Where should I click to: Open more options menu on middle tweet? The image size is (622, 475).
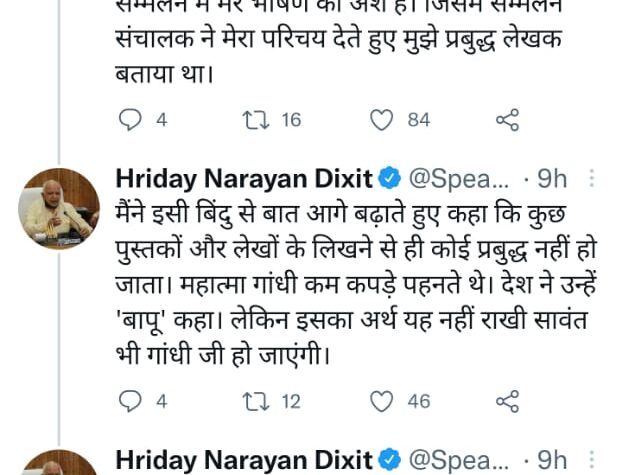coord(591,179)
